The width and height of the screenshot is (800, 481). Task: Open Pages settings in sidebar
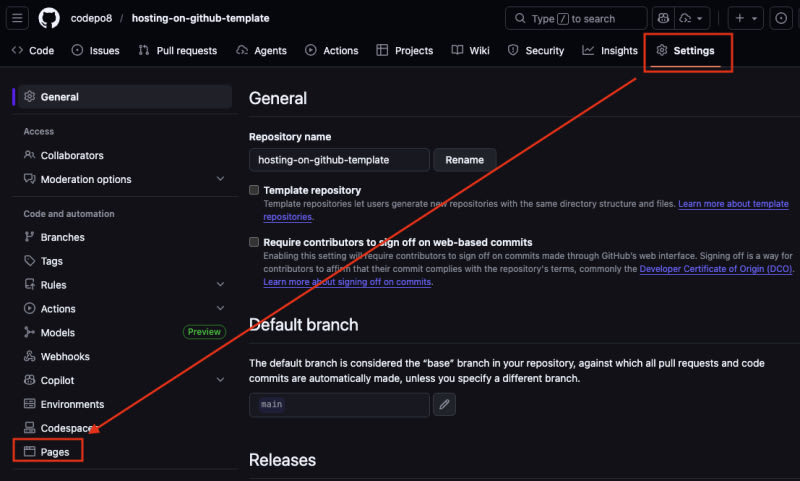55,452
